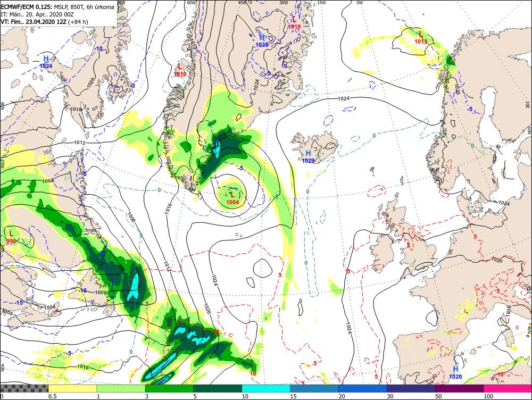
Task: Click the pink over-100 legend swatch
Action: (x=508, y=388)
